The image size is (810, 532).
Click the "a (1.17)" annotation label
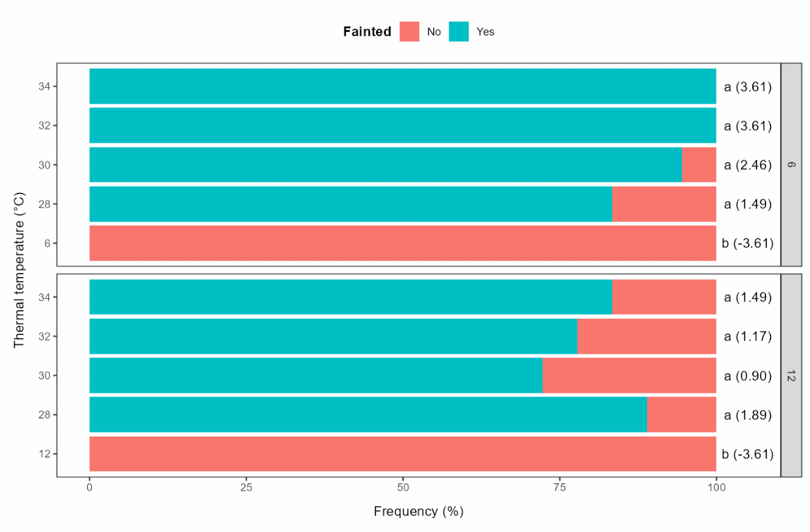pyautogui.click(x=748, y=336)
